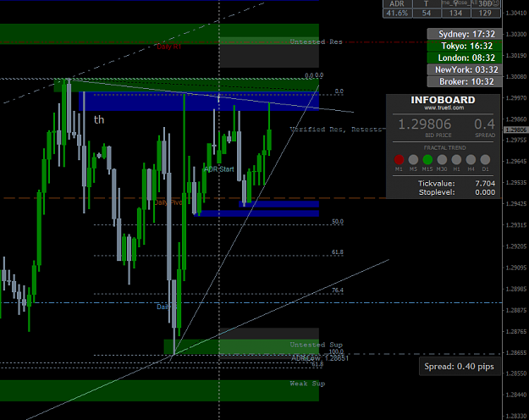Click the 'th' text label on the chart
529x420 pixels.
click(x=99, y=119)
